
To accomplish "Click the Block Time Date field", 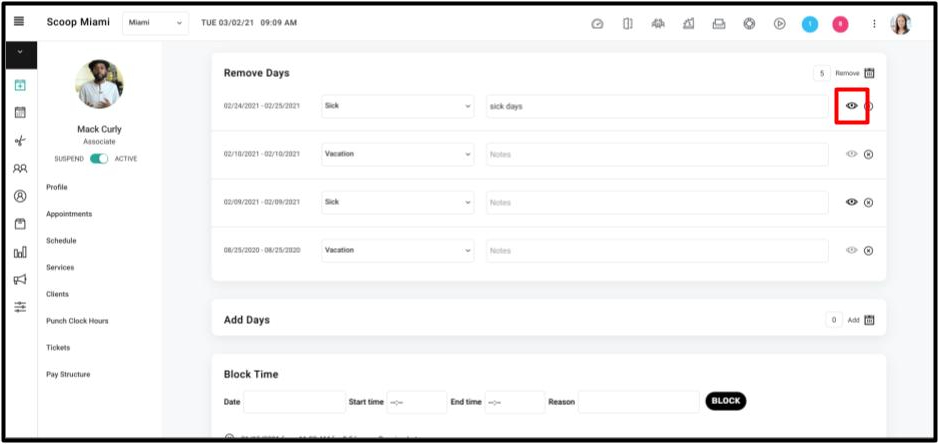I will coord(294,402).
